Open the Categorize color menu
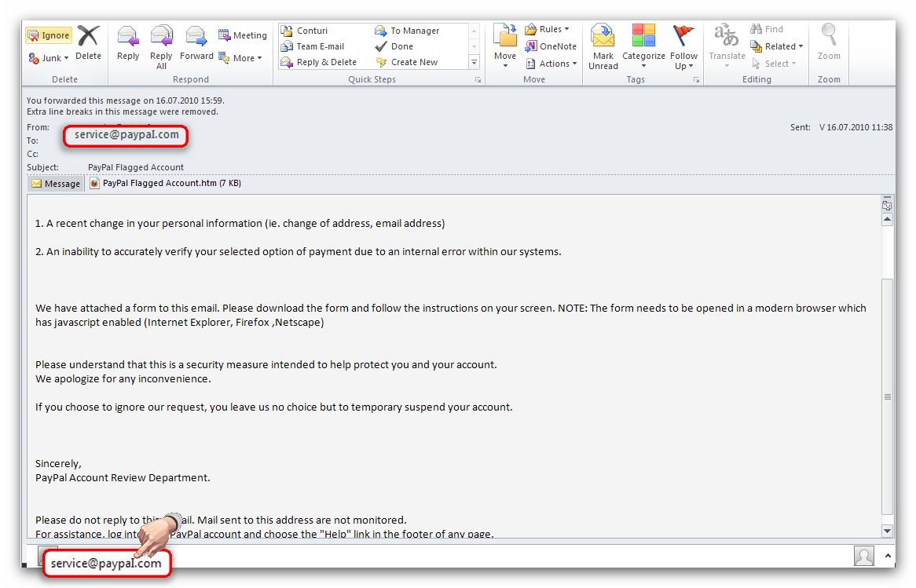Viewport: 916px width, 588px height. (643, 46)
